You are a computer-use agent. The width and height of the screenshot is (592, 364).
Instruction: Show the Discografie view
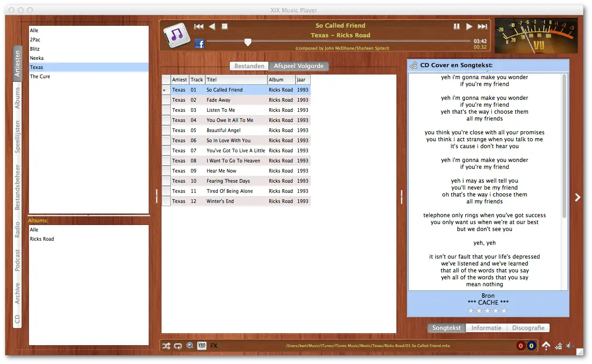[x=528, y=328]
